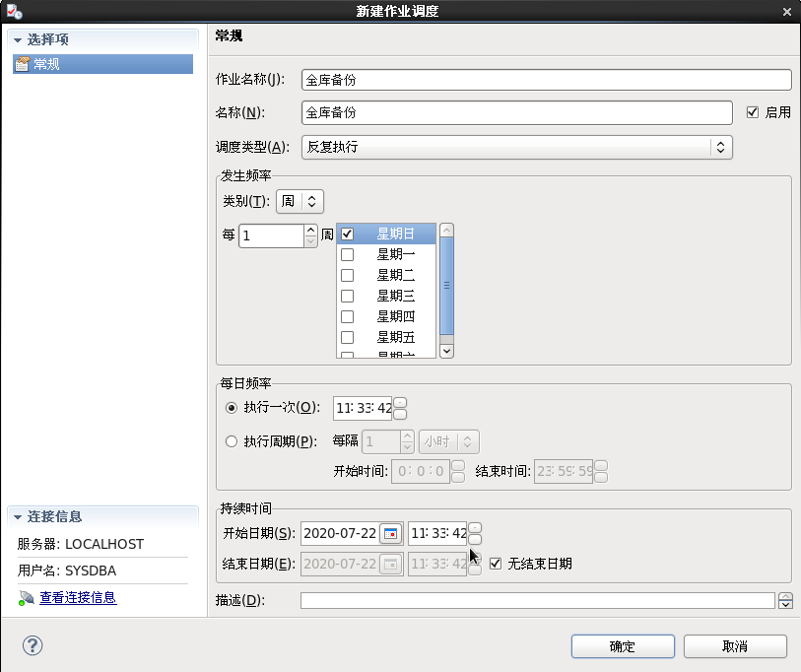Toggle the 启用 checkbox
This screenshot has width=801, height=672.
point(754,112)
